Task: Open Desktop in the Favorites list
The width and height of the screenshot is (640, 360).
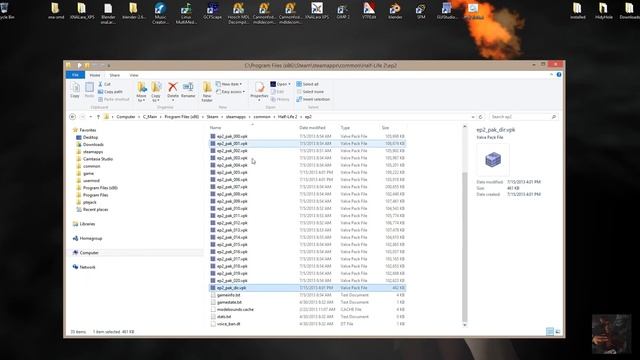Action: tap(90, 138)
